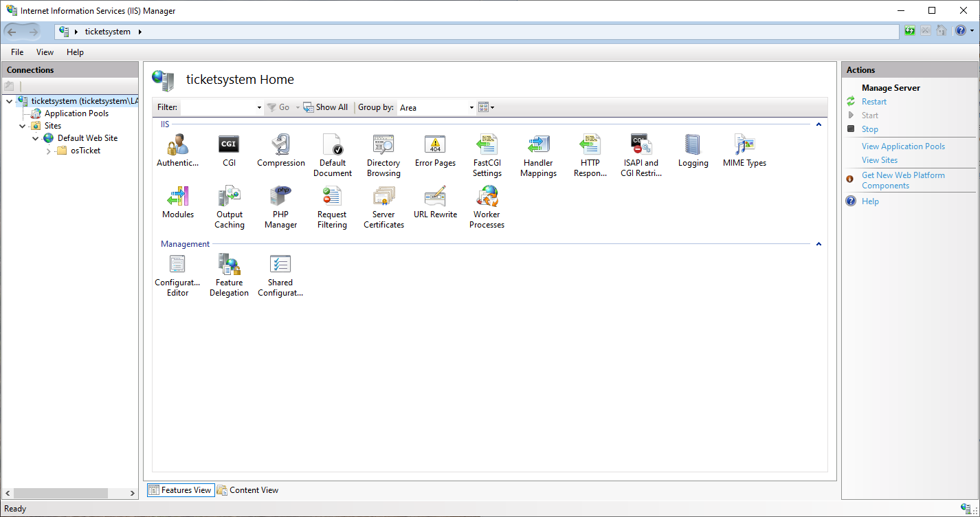This screenshot has height=517, width=980.
Task: Open Worker Processes feature
Action: (487, 208)
